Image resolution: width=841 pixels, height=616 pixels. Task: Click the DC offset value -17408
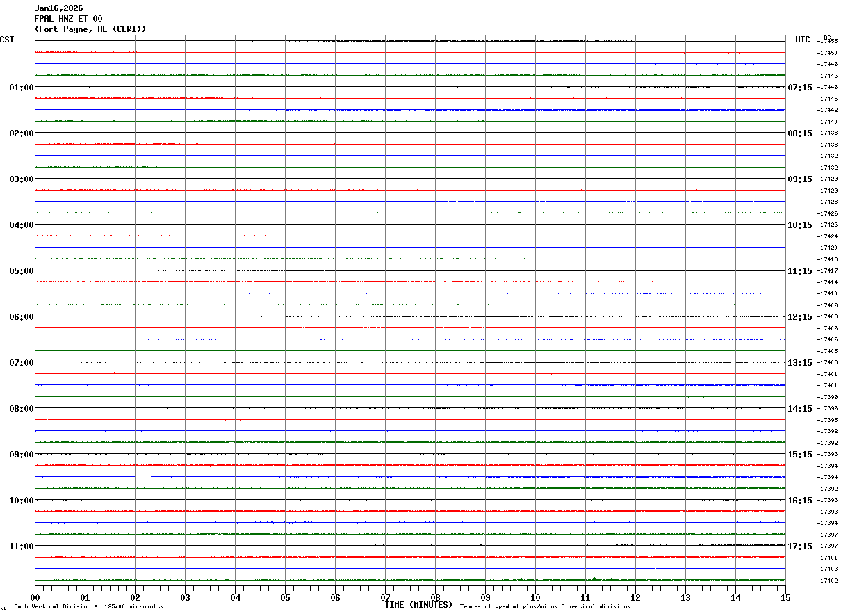pyautogui.click(x=827, y=316)
